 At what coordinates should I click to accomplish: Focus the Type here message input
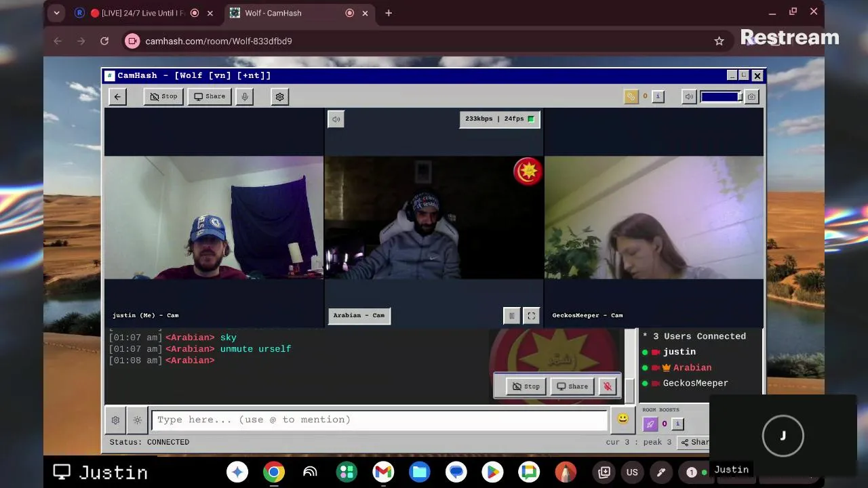click(380, 420)
